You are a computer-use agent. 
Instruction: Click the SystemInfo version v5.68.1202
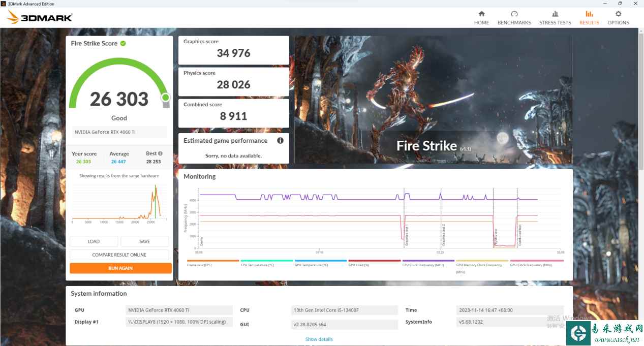510,322
